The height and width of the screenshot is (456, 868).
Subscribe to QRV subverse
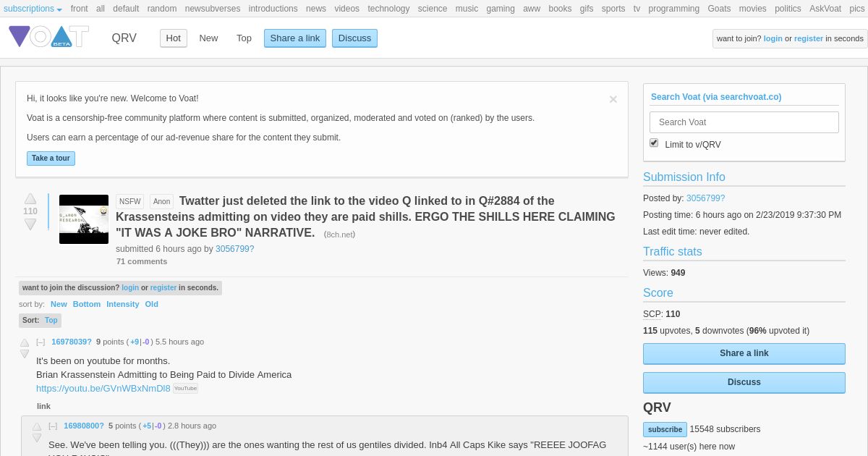(665, 429)
